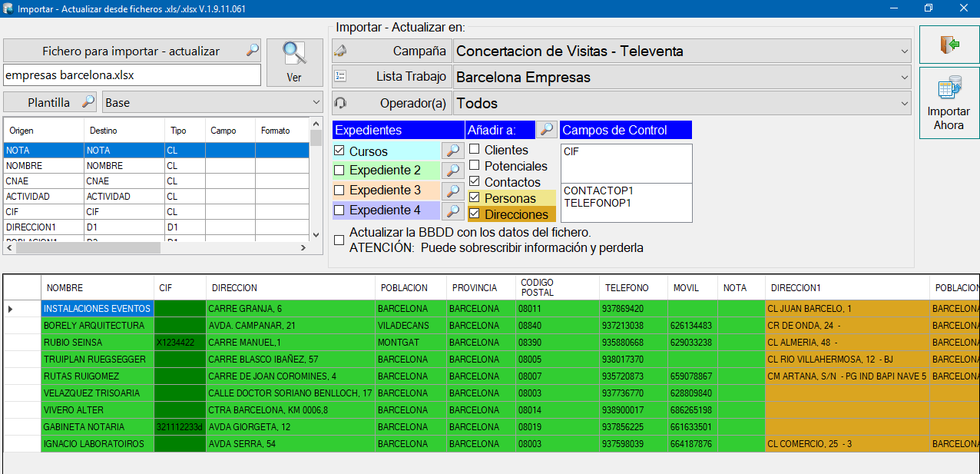The image size is (980, 474).
Task: Uncheck the Cursos checkbox
Action: 339,151
